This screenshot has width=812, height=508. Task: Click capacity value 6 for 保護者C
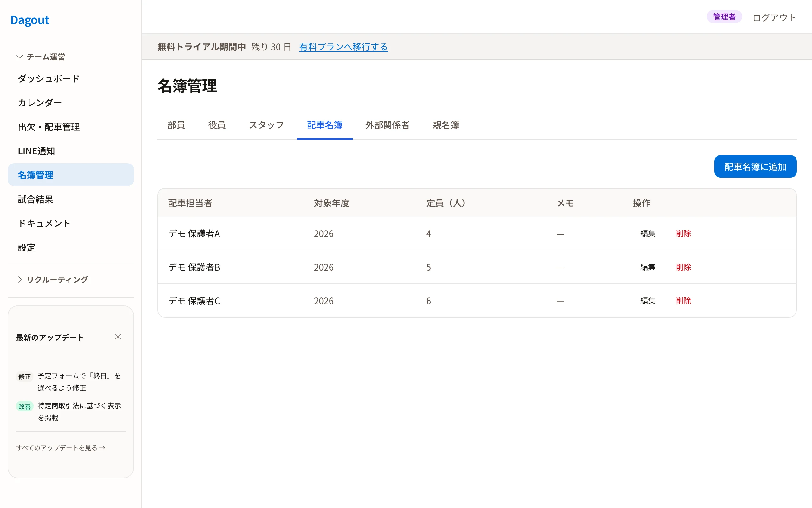tap(429, 301)
